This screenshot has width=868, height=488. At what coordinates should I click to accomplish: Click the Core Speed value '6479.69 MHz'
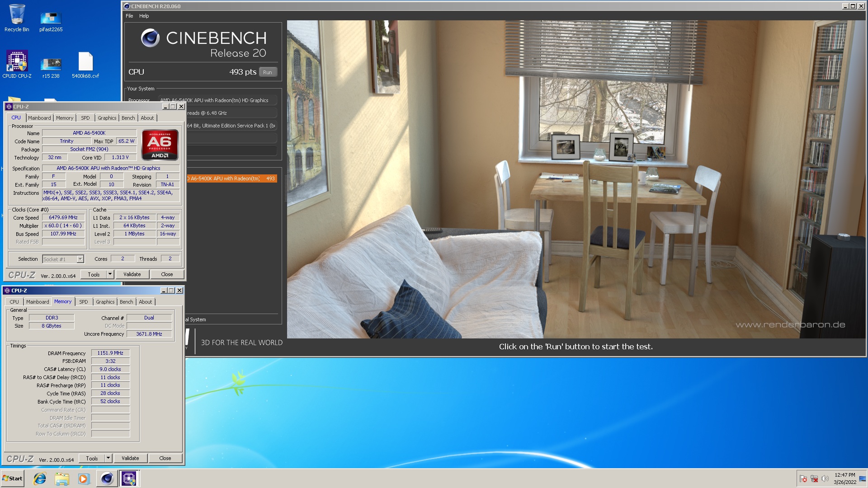pyautogui.click(x=63, y=218)
